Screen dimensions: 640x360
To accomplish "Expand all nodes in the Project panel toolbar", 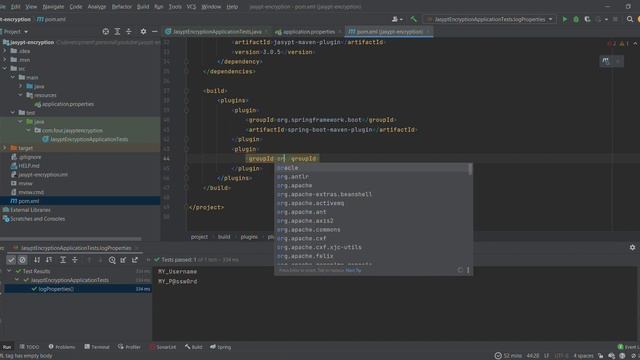I will pos(117,31).
